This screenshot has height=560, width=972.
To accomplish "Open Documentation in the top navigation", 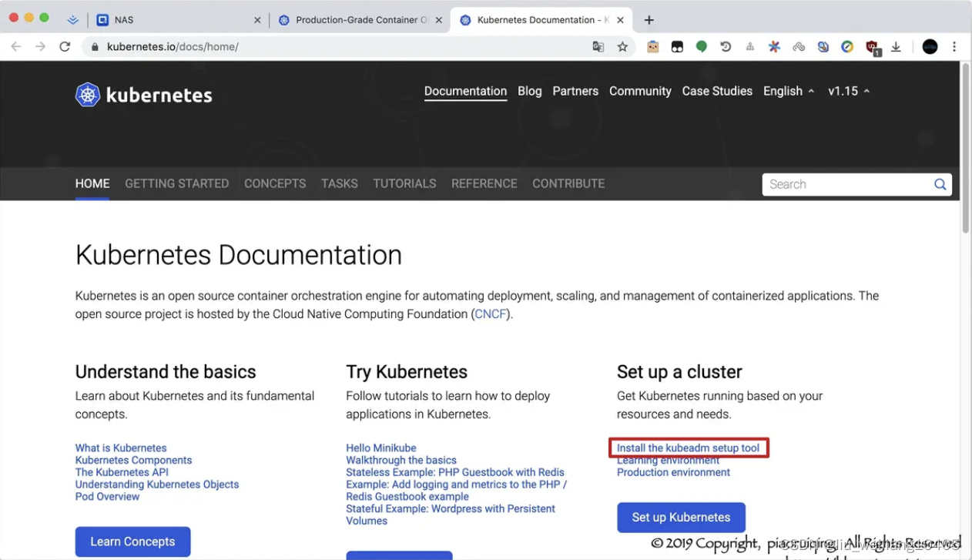I will coord(465,91).
